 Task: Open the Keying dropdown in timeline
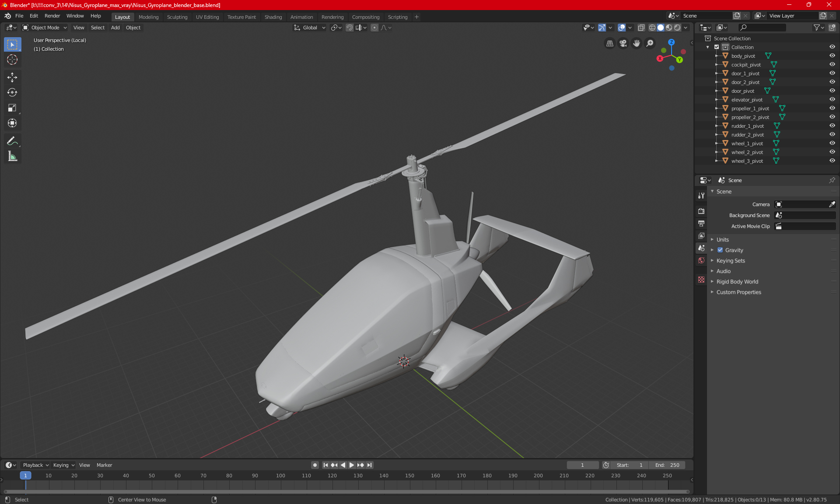63,465
